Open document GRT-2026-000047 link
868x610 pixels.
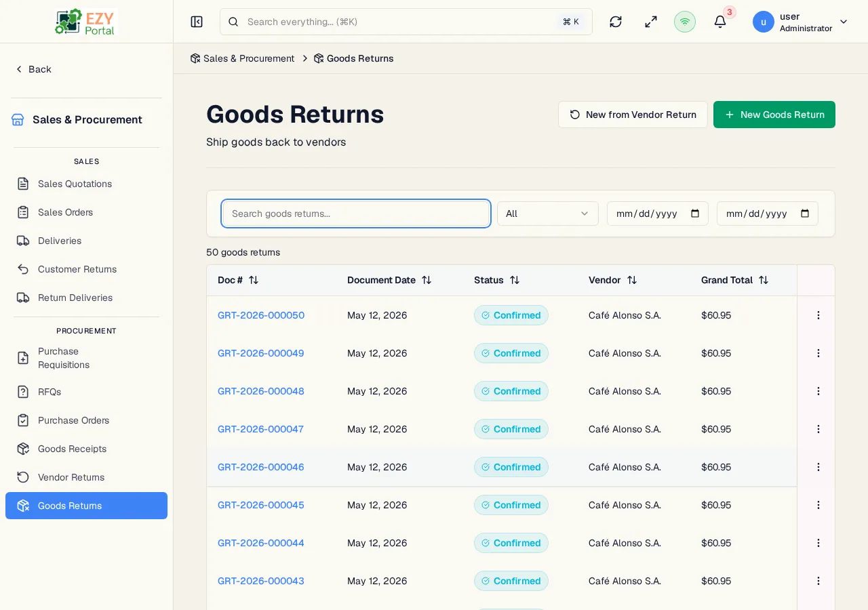pos(260,429)
